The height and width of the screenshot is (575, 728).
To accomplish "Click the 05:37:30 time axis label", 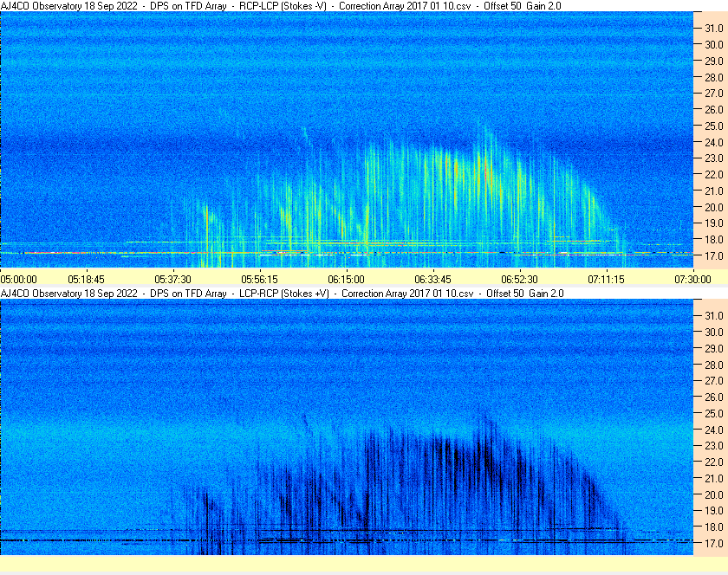I will pos(172,279).
